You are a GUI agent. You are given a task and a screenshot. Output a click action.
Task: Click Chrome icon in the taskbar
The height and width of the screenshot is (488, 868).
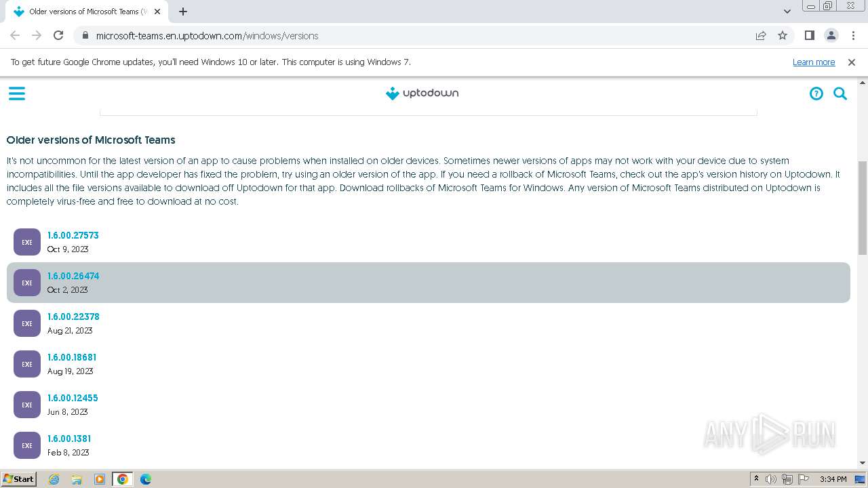[123, 479]
